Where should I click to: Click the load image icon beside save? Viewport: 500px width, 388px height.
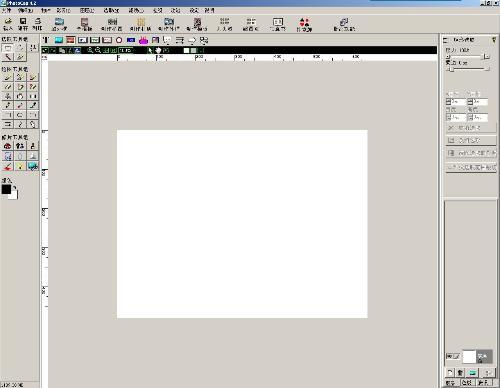click(8, 21)
